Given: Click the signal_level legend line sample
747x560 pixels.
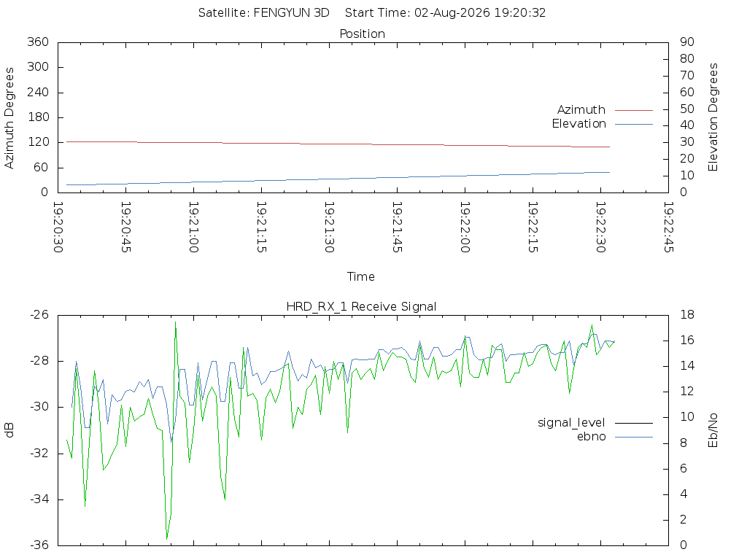Looking at the screenshot, I should tap(634, 423).
